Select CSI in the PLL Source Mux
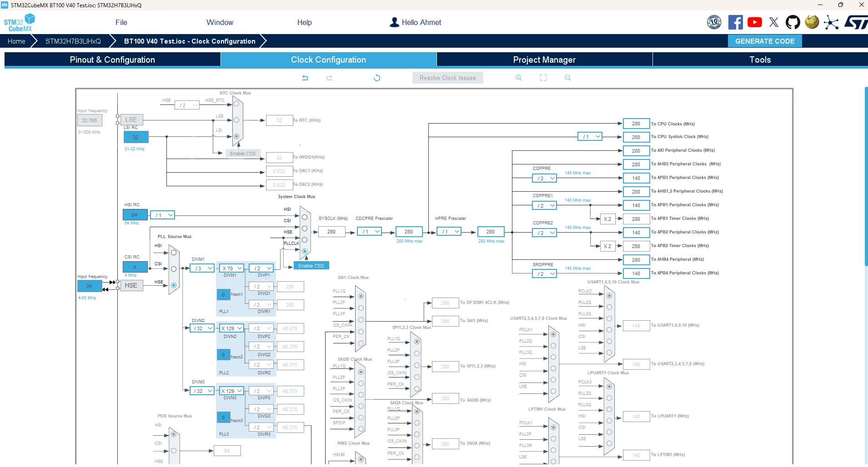 point(174,269)
